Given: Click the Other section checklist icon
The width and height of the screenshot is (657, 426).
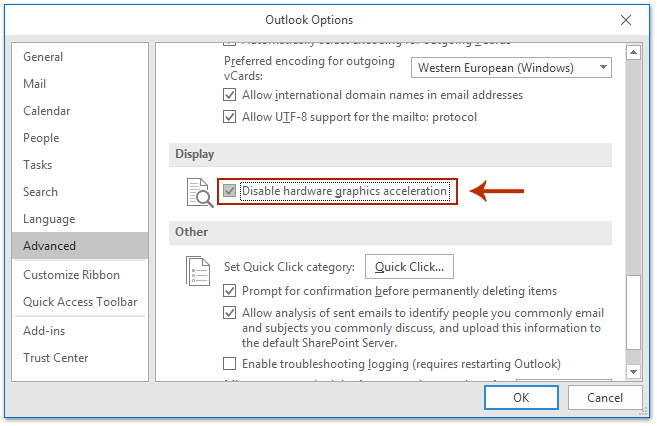Looking at the screenshot, I should [x=198, y=271].
